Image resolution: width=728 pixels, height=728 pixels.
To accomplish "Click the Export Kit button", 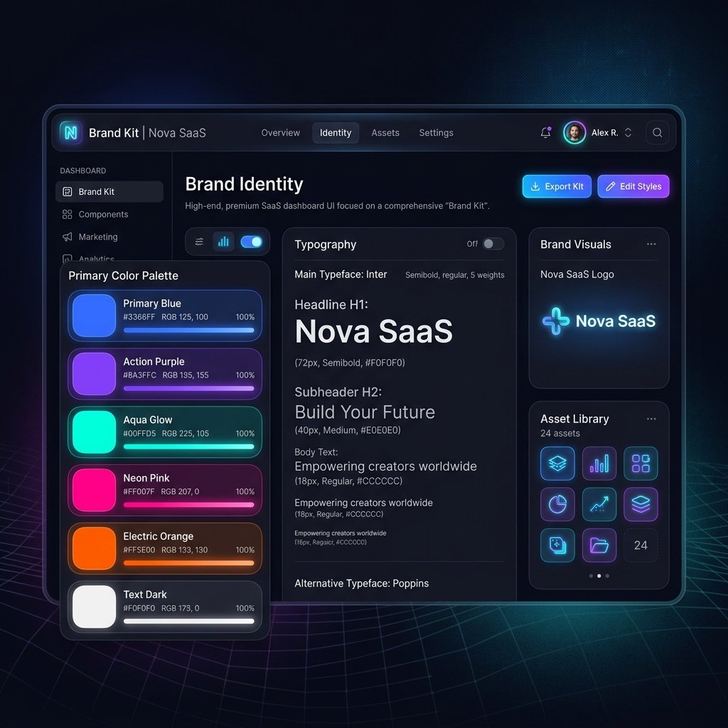I will [557, 186].
